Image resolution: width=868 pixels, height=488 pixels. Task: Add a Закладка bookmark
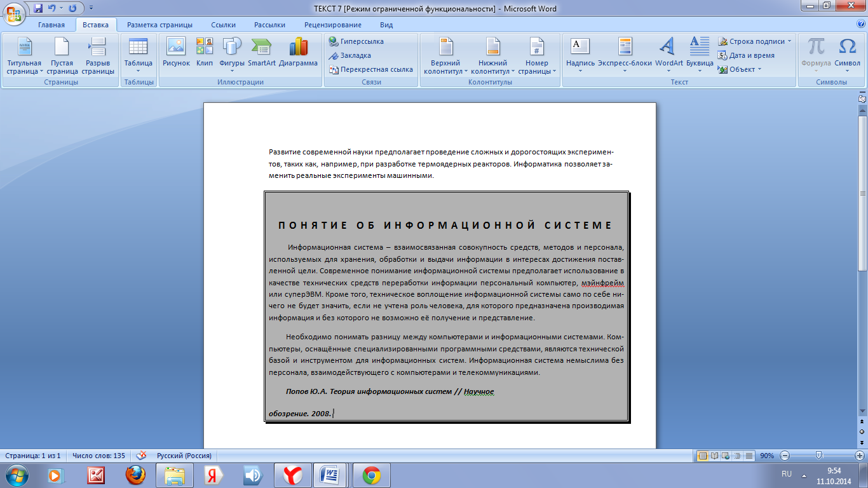(x=349, y=55)
